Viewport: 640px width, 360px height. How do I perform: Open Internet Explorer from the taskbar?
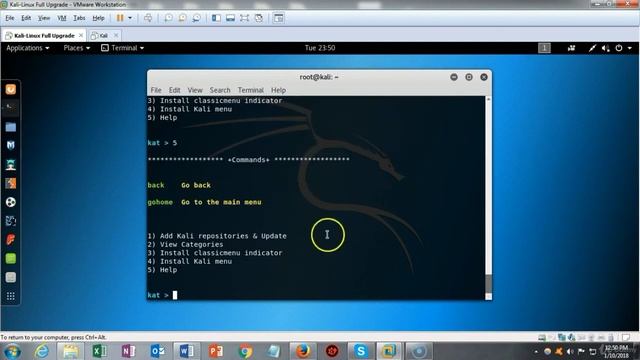(41, 351)
